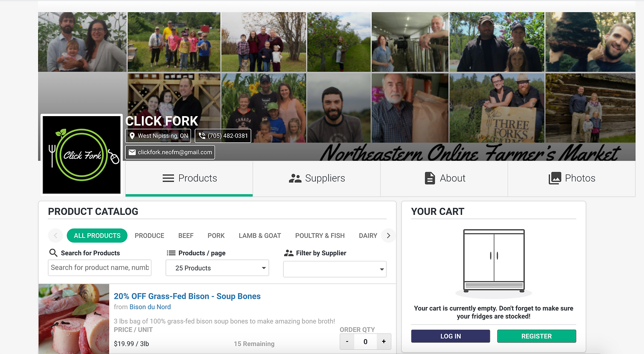The image size is (644, 354).
Task: Click the empty fridge cart illustration
Action: click(x=494, y=264)
